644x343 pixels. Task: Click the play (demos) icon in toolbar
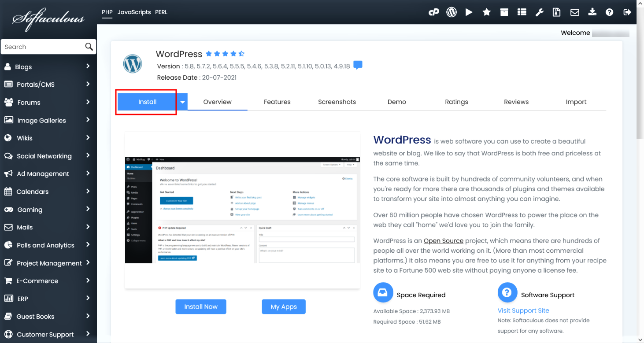(469, 12)
